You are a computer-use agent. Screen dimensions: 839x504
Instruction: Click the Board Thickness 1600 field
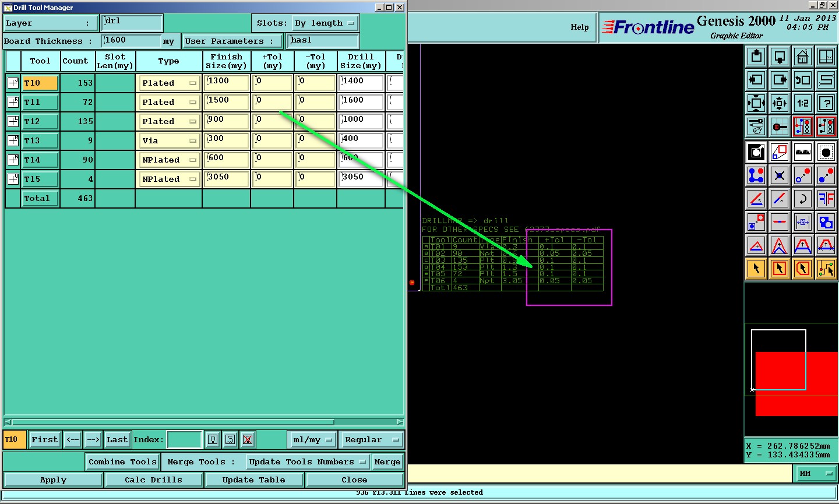coord(131,40)
